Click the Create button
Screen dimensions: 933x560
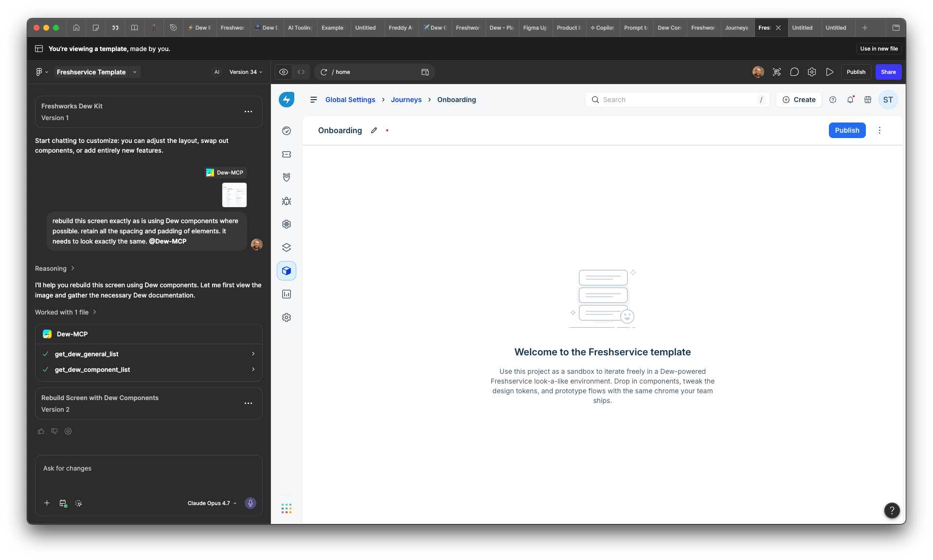(799, 100)
